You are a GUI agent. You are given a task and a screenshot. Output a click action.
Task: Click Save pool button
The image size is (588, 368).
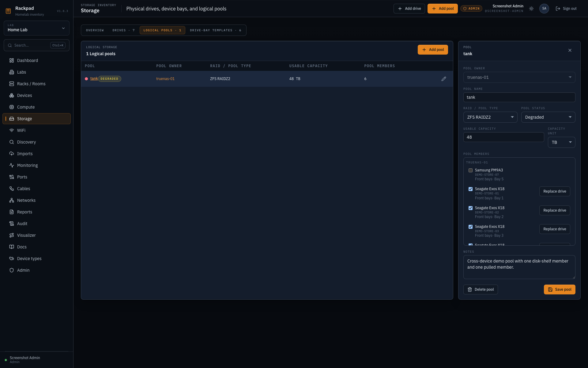tap(560, 289)
